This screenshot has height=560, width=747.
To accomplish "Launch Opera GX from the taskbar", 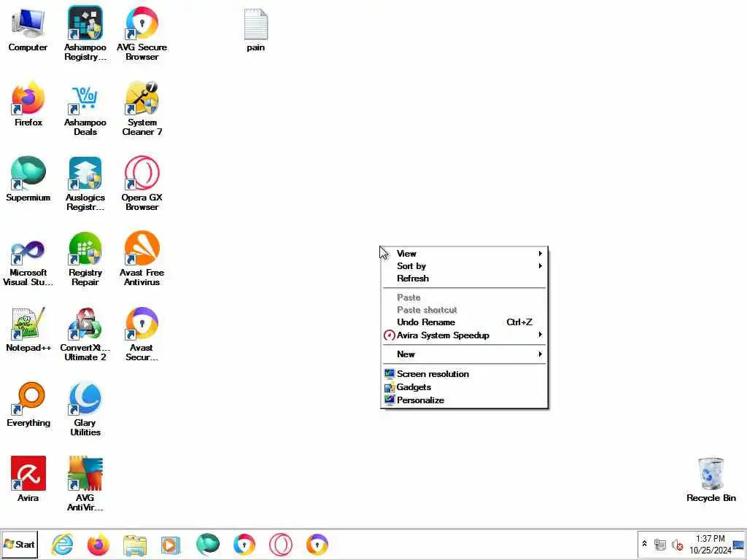I will tap(281, 545).
